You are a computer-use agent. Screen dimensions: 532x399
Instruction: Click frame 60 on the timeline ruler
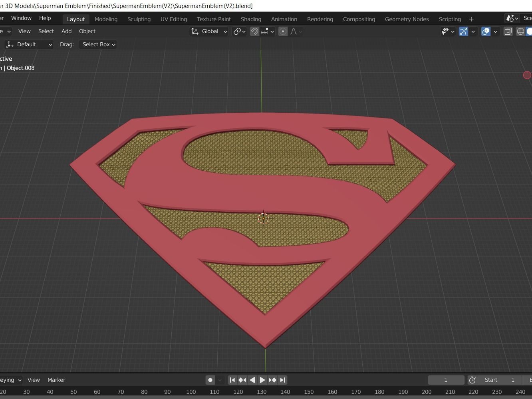click(x=97, y=392)
